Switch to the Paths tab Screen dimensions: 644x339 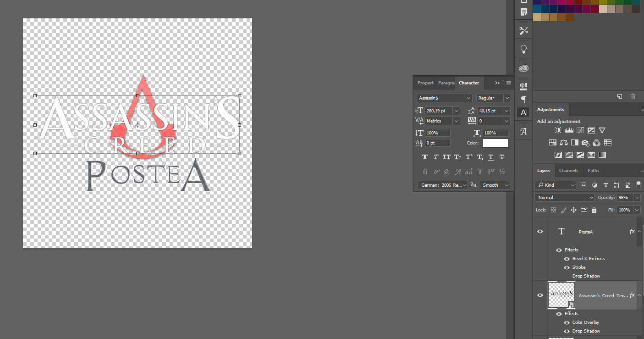click(x=593, y=171)
